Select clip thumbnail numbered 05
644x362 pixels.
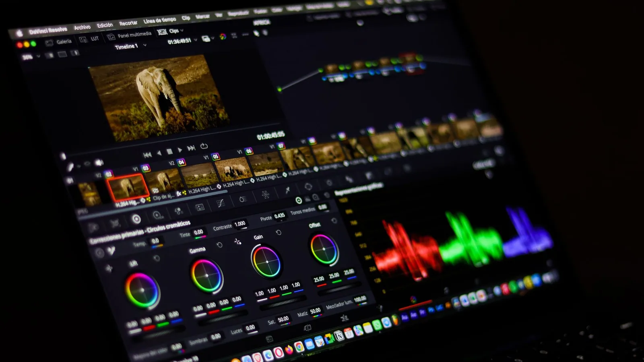click(x=233, y=170)
